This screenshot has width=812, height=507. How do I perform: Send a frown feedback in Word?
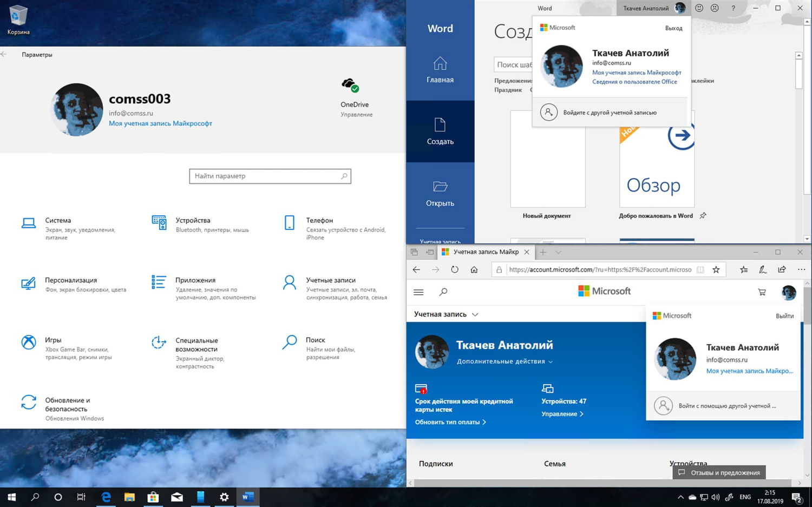click(x=715, y=8)
